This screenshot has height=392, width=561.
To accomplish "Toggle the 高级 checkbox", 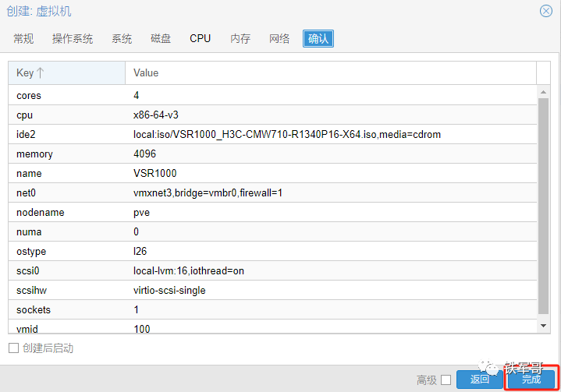I will click(x=446, y=380).
